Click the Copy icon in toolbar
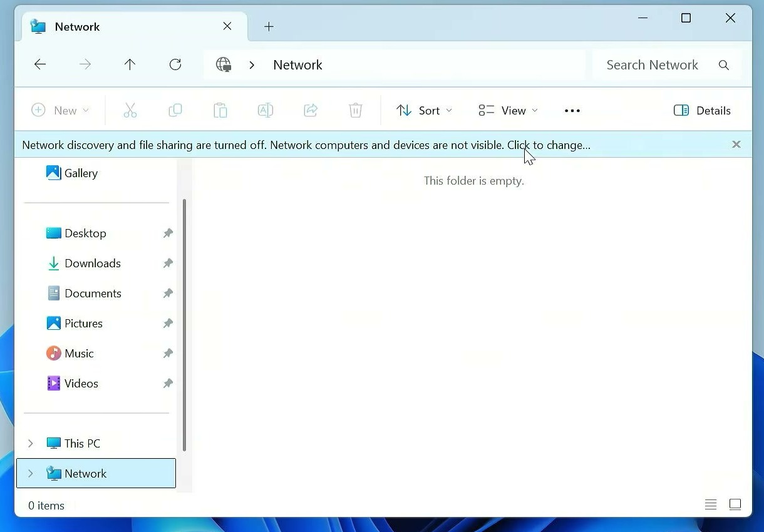 tap(175, 110)
